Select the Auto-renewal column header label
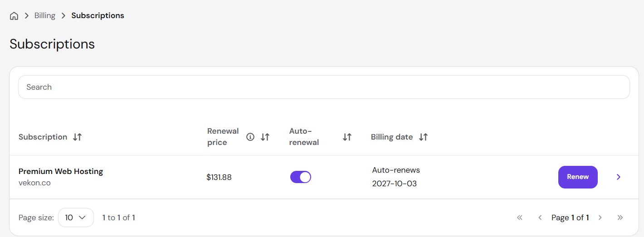This screenshot has height=237, width=644. (x=304, y=137)
